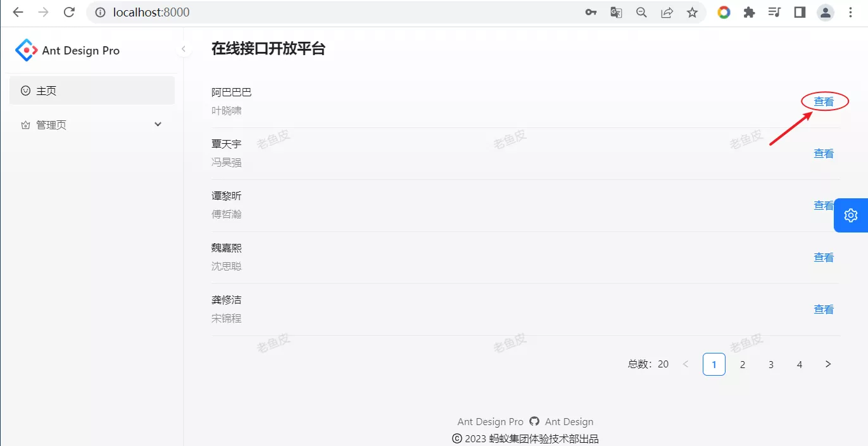Open the translate page icon
This screenshot has height=446, width=868.
coord(616,12)
